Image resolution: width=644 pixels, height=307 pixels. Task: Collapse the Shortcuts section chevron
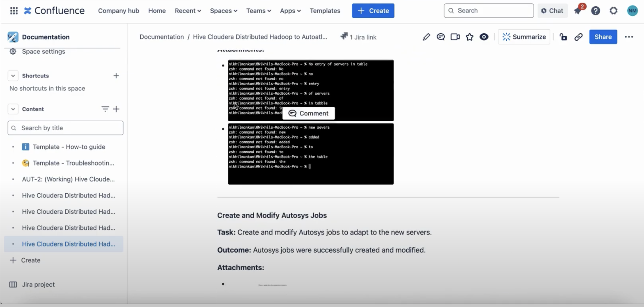pos(13,76)
